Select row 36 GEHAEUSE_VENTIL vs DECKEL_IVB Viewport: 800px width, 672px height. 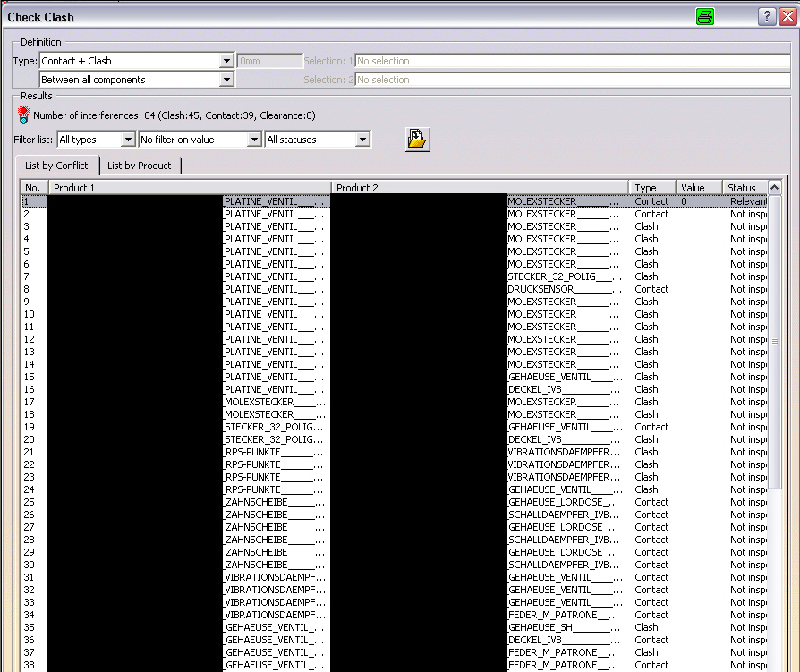tap(394, 640)
